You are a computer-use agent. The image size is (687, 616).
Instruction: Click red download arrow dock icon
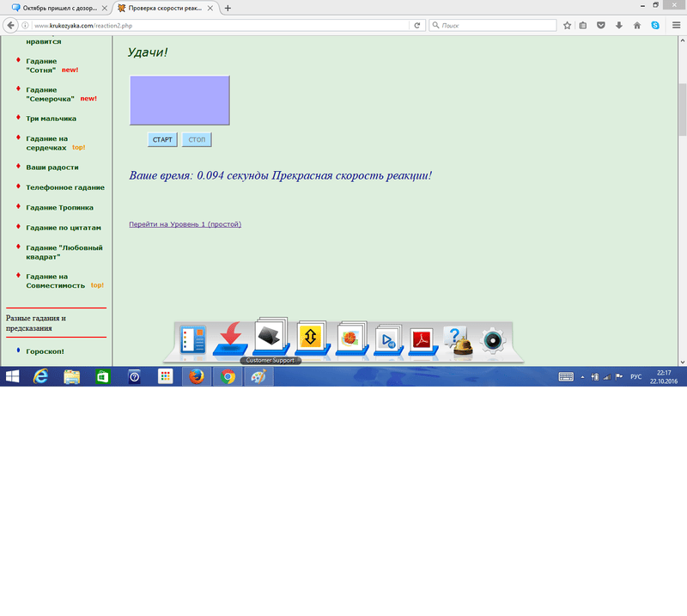click(230, 339)
